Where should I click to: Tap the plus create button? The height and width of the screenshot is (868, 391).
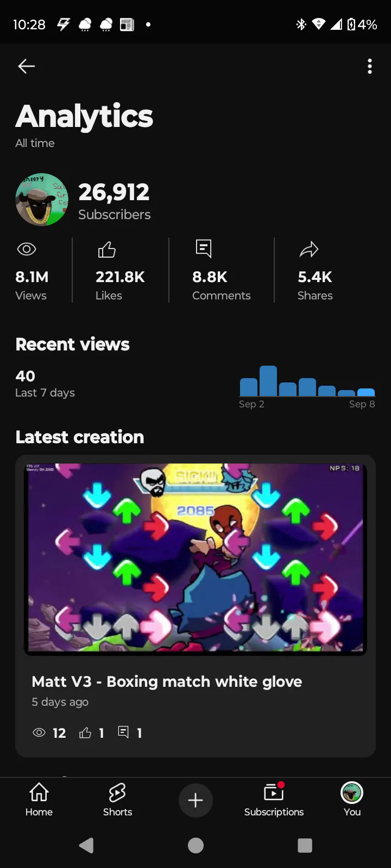[195, 800]
